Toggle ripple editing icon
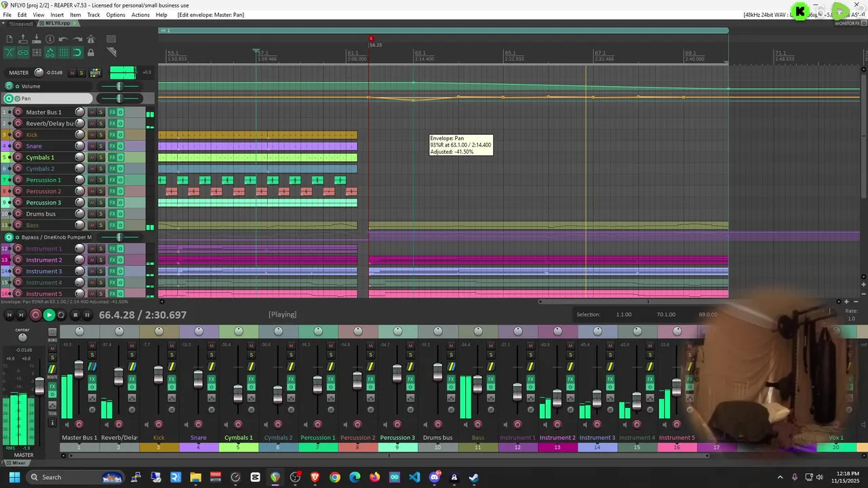Viewport: 868px width, 488px height. 37,52
